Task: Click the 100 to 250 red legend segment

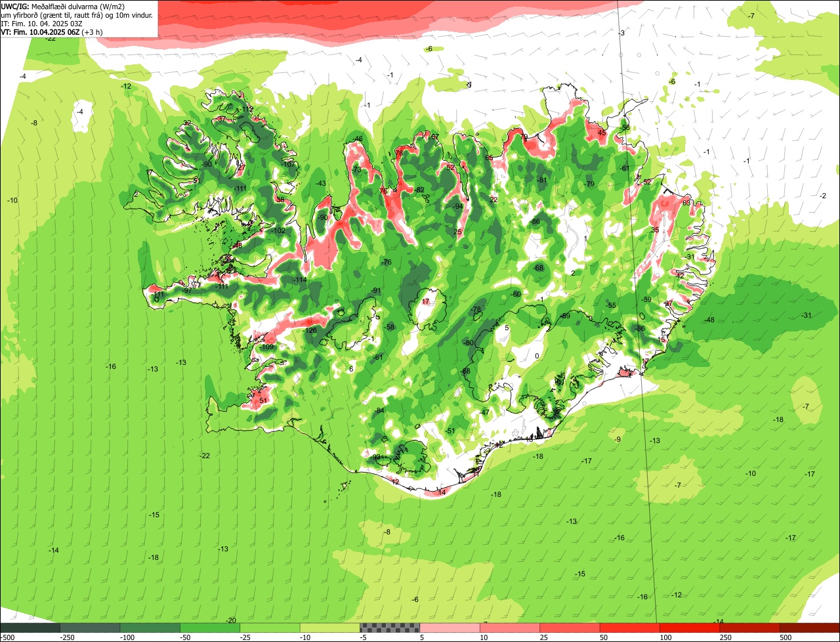Action: click(x=689, y=628)
